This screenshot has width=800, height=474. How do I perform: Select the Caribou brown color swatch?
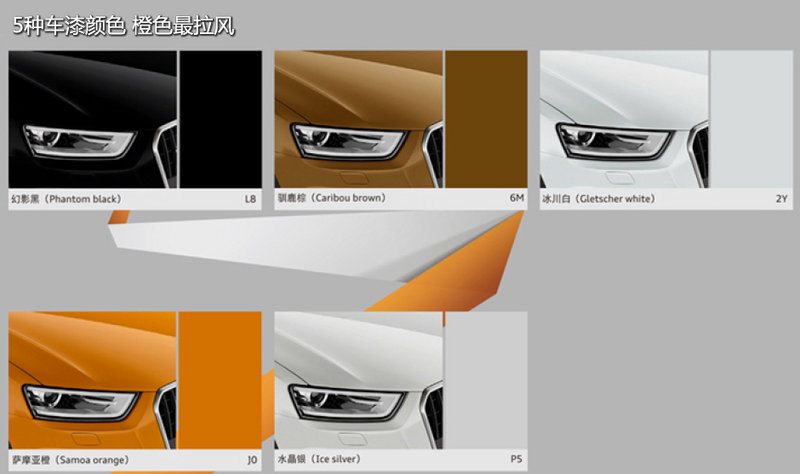tap(486, 119)
